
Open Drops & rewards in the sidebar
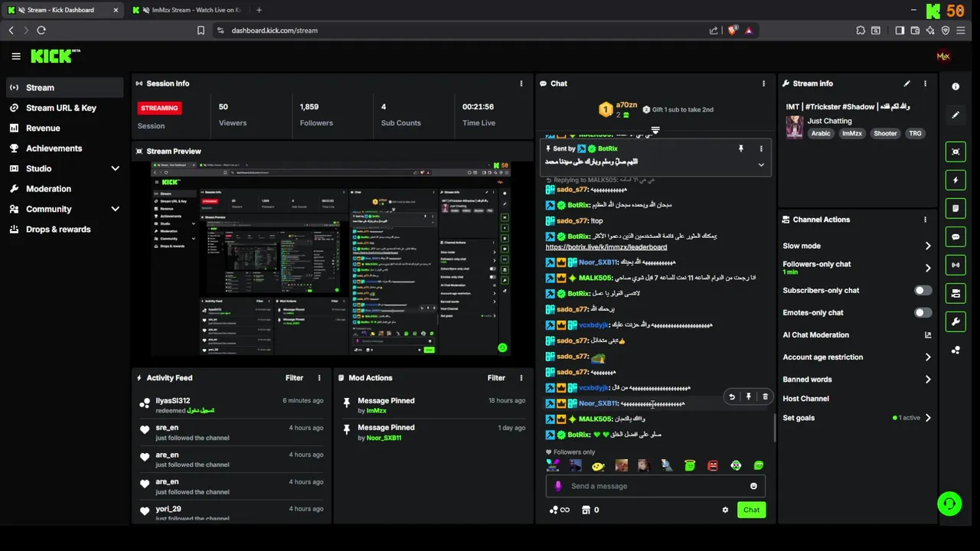pos(64,229)
